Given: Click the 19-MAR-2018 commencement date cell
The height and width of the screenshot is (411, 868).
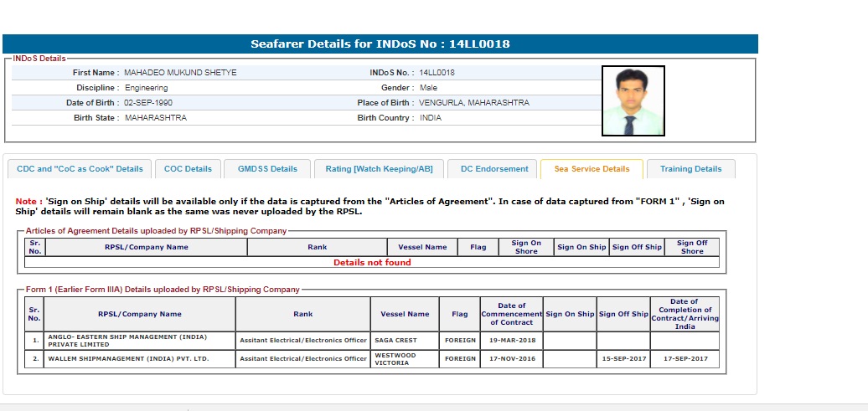Looking at the screenshot, I should point(511,341).
